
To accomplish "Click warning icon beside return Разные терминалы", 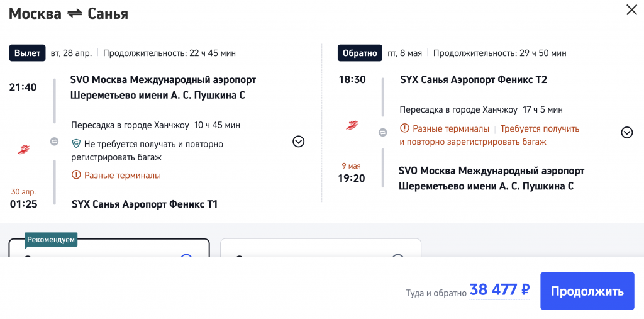I will click(404, 128).
